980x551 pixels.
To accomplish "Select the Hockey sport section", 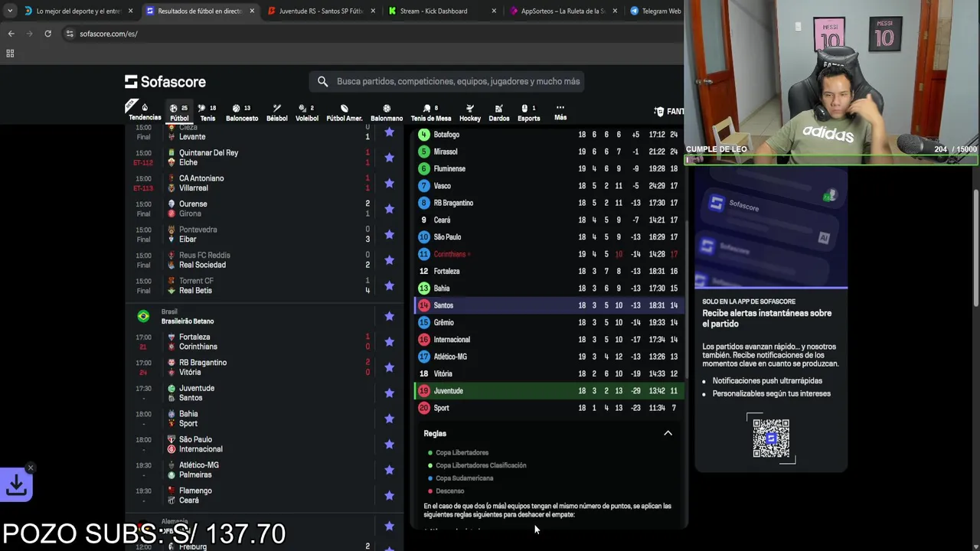I will tap(470, 112).
